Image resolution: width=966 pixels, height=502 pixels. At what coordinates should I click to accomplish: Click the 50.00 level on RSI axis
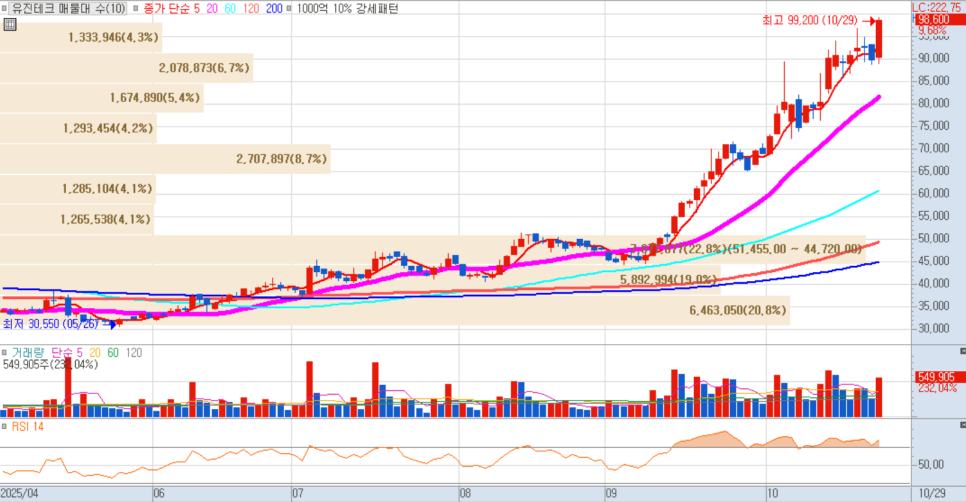coord(930,464)
